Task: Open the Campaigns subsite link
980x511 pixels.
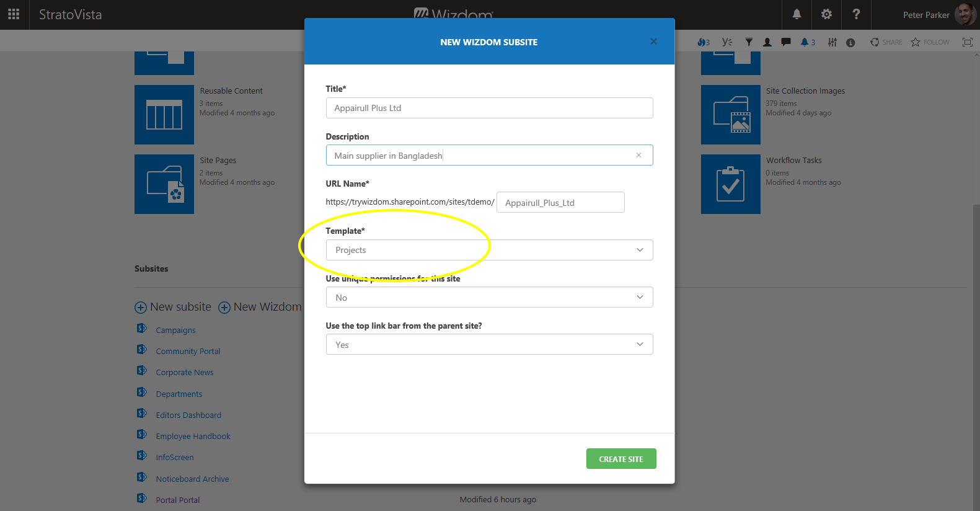Action: tap(175, 330)
